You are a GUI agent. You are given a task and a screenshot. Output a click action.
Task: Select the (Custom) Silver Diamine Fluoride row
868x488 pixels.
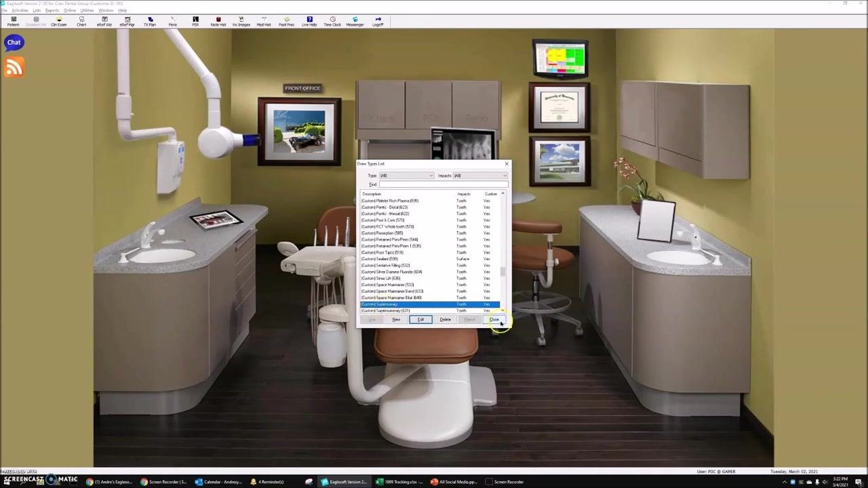[430, 272]
